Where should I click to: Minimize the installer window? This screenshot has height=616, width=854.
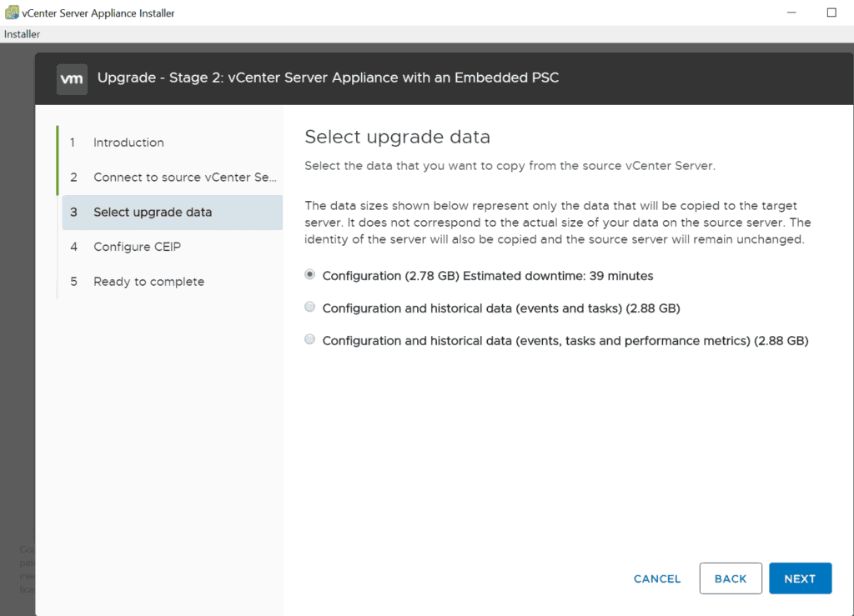click(791, 13)
